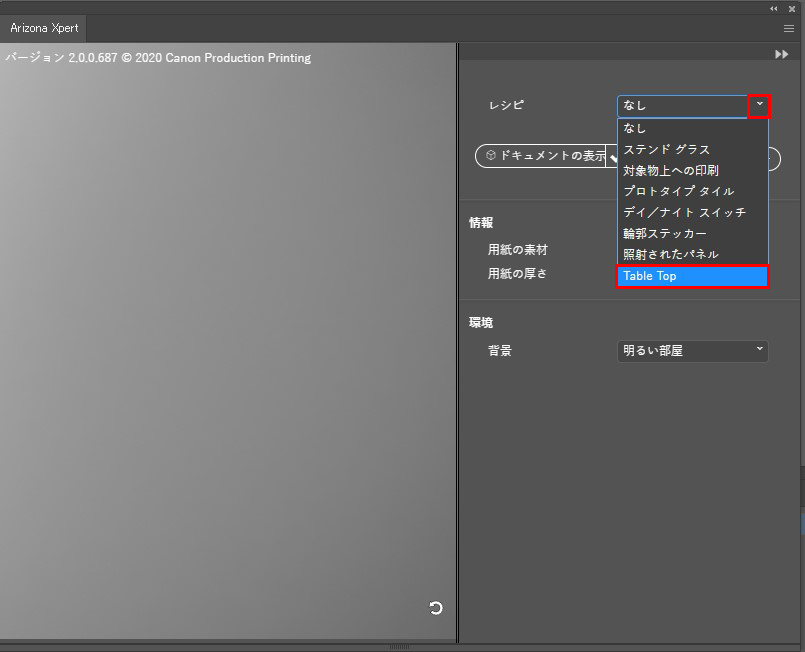The image size is (805, 652).
Task: Select the Arizona Xpert tab
Action: [44, 28]
